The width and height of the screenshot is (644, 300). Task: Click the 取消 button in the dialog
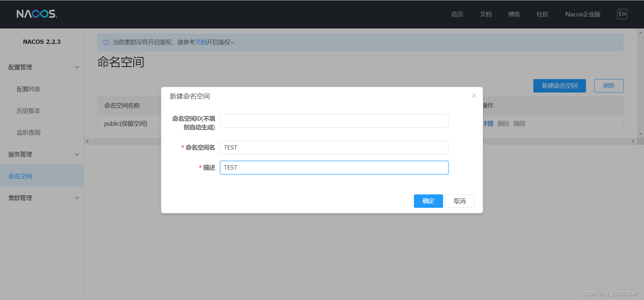[x=460, y=201]
